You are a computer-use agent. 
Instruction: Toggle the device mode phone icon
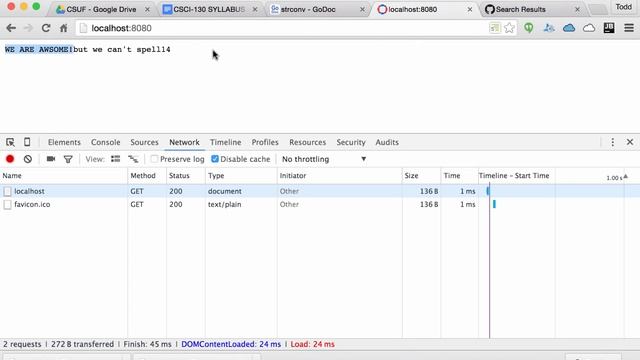[27, 142]
